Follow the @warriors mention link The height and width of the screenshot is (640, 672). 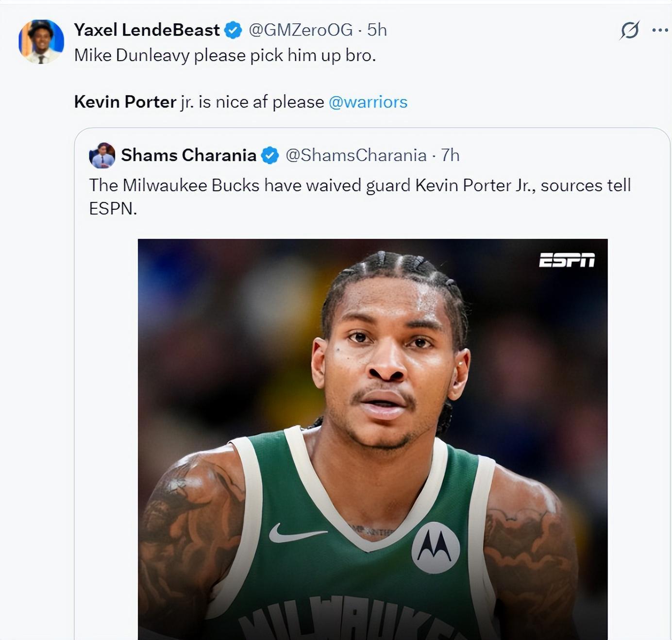click(x=368, y=102)
